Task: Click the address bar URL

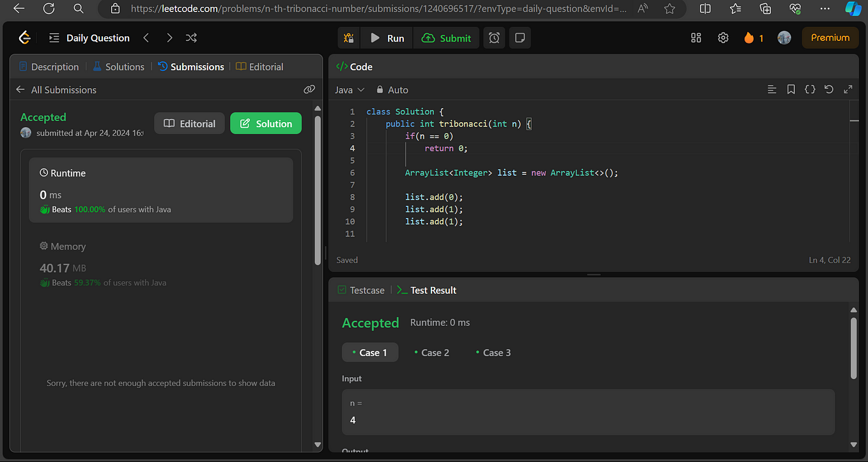Action: pyautogui.click(x=377, y=9)
